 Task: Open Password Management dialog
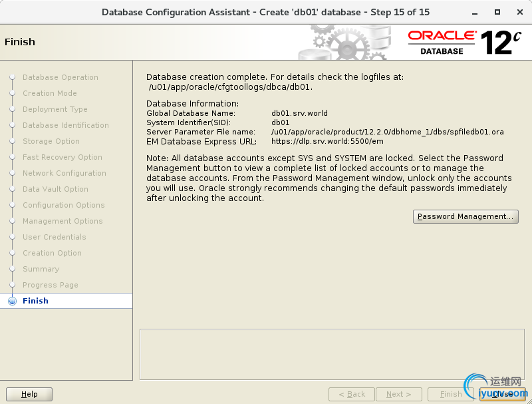(x=465, y=216)
